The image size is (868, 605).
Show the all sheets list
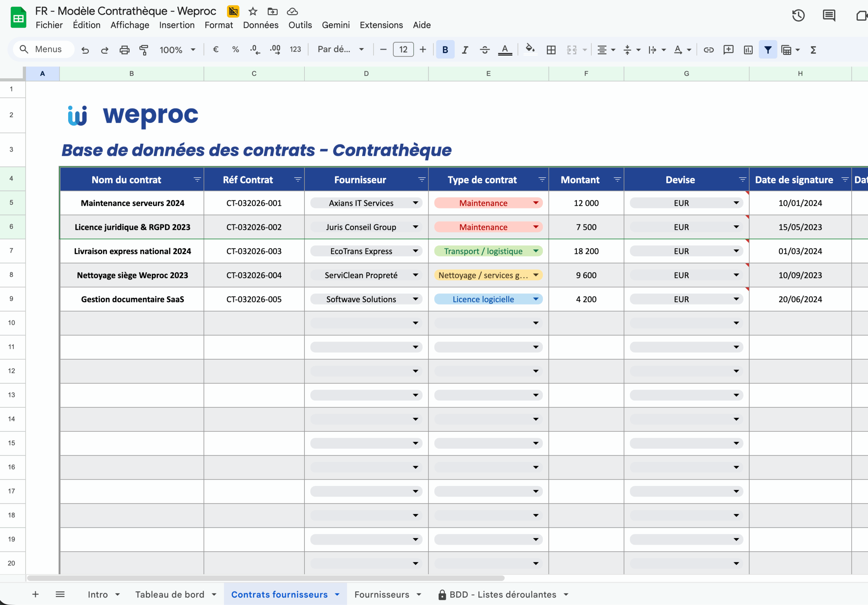[x=60, y=594]
